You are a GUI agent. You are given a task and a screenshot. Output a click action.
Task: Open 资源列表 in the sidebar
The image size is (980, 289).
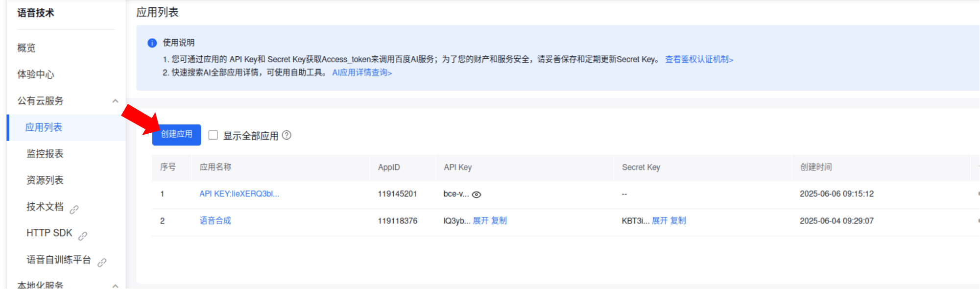45,180
